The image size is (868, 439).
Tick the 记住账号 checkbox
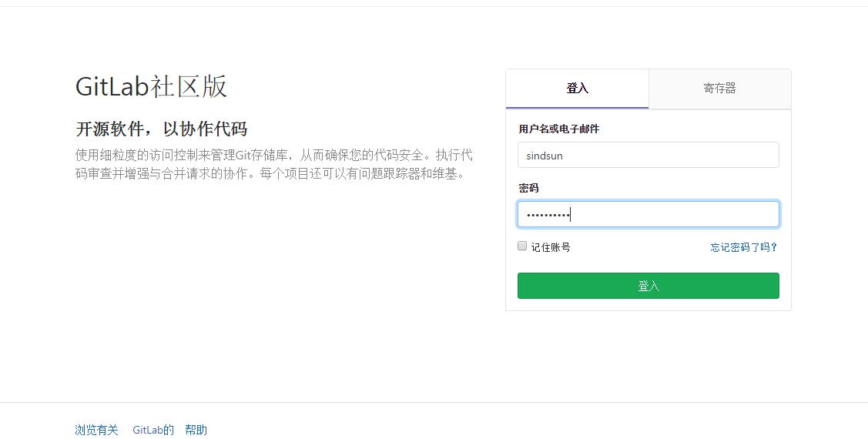[522, 246]
